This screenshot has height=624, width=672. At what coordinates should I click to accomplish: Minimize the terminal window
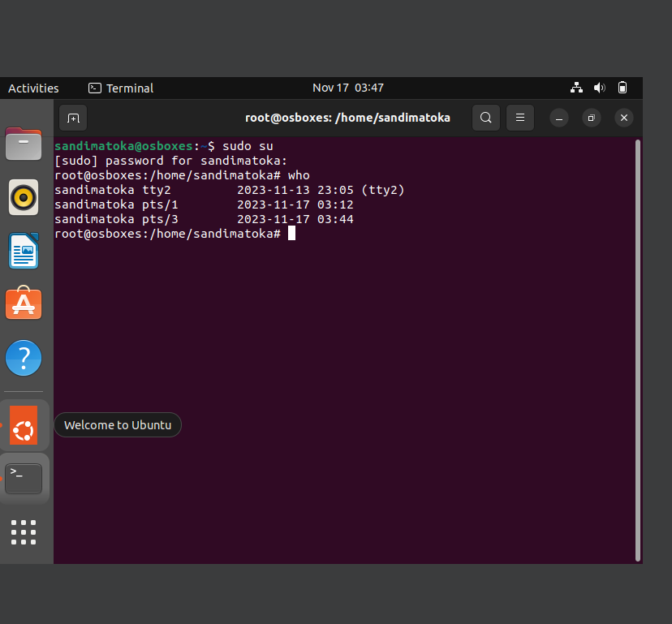tap(559, 118)
